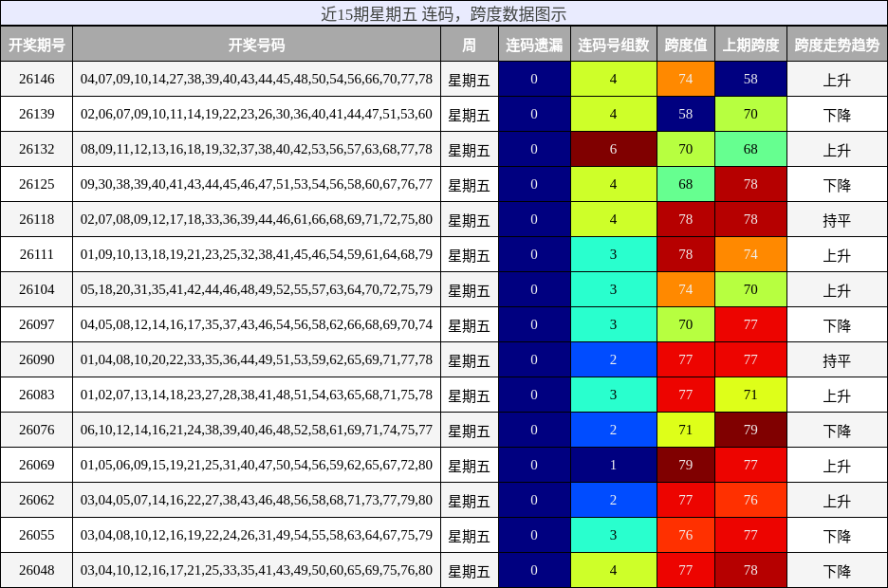Click the winning numbers beginning 01,09,10,13,18

tap(256, 254)
